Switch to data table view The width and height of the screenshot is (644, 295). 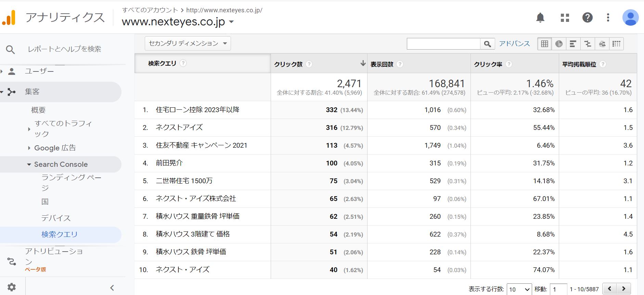(x=544, y=44)
